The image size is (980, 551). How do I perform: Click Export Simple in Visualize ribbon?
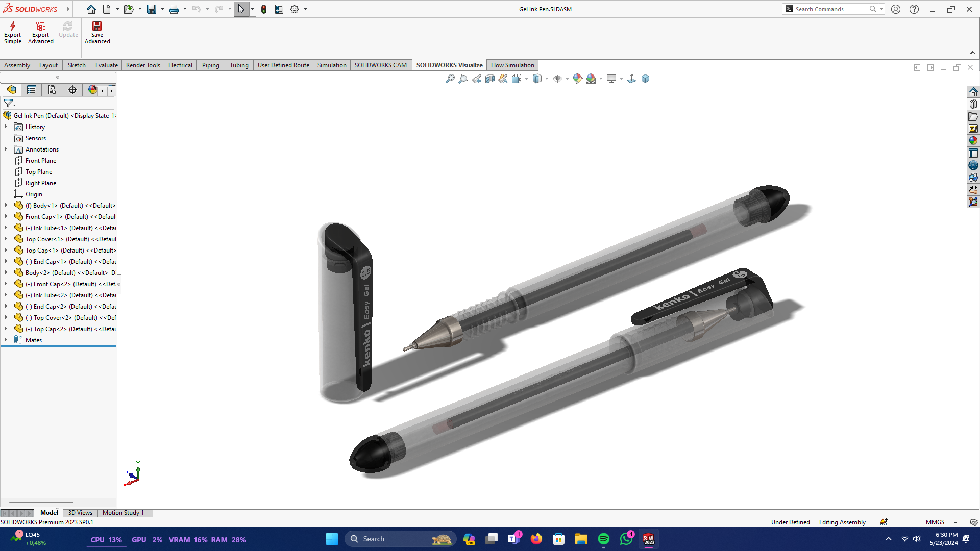[12, 32]
